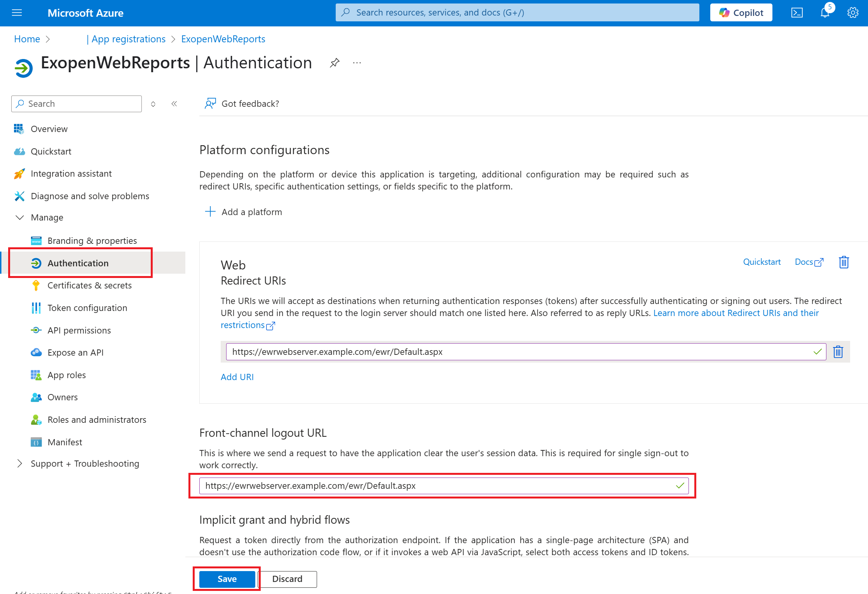Delete the redirect URI entry
Viewport: 868px width, 594px height.
click(x=838, y=352)
